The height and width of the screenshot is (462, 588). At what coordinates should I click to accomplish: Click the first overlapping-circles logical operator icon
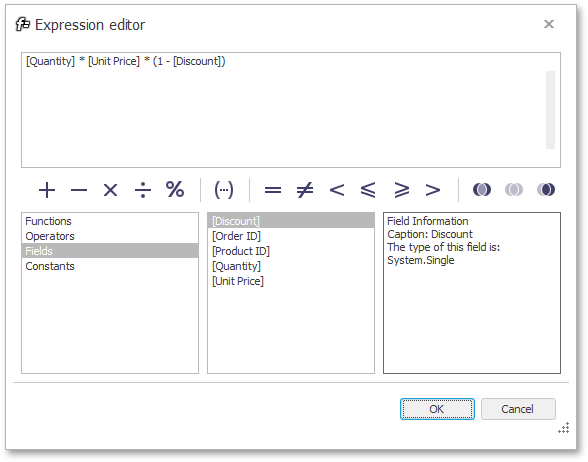(x=482, y=189)
